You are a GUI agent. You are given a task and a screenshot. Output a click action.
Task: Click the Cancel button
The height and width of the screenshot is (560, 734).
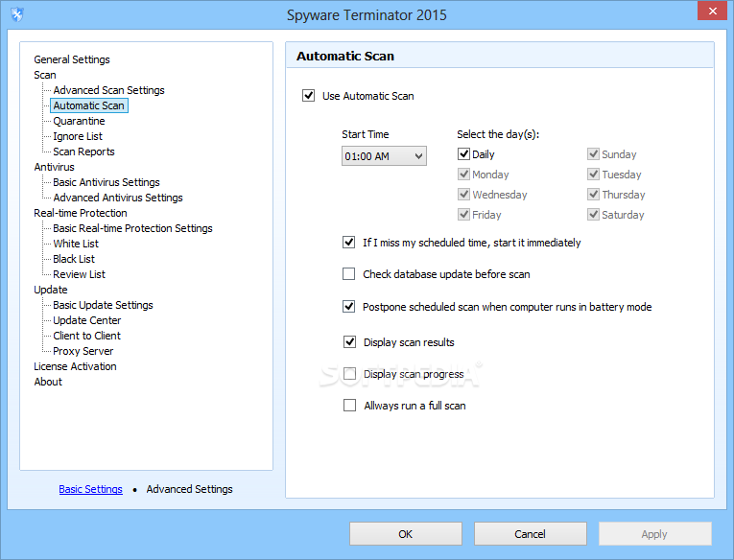click(x=530, y=534)
